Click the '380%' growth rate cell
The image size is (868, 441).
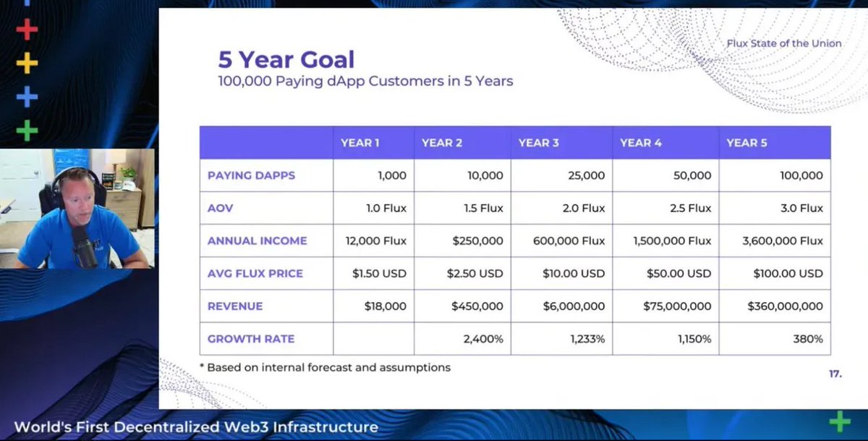coord(775,339)
